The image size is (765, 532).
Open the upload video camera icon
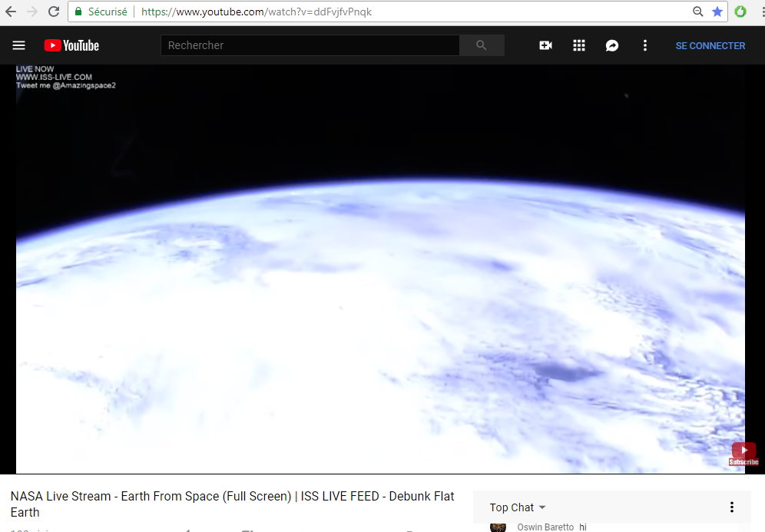(545, 45)
